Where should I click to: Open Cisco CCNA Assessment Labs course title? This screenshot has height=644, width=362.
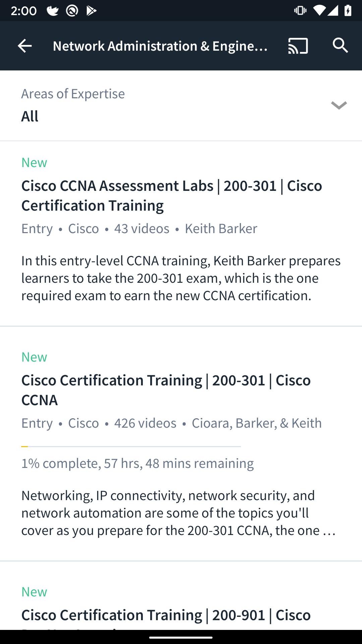(172, 195)
